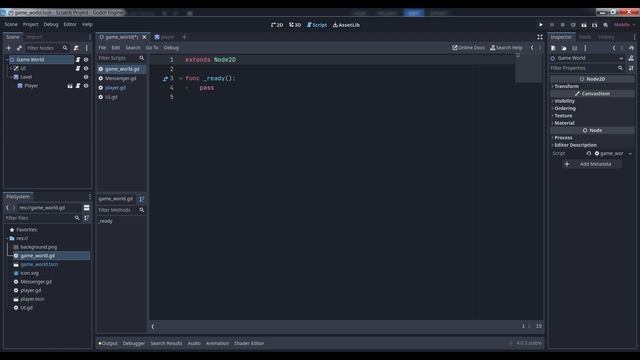Open the Shader Editor panel
Screen dimensions: 640x360
tap(249, 343)
